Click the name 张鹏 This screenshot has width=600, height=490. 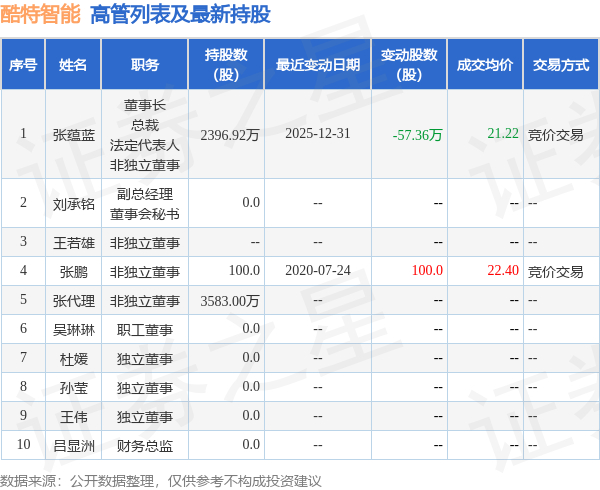[x=73, y=272]
